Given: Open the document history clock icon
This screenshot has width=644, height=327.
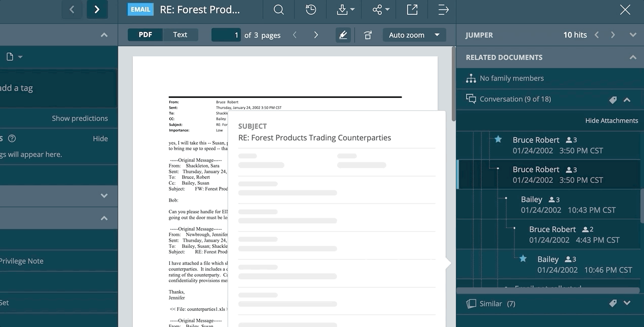Looking at the screenshot, I should (311, 10).
